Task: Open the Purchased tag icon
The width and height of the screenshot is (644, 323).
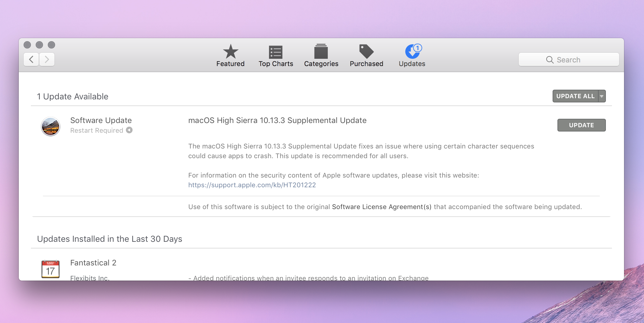Action: [x=366, y=52]
